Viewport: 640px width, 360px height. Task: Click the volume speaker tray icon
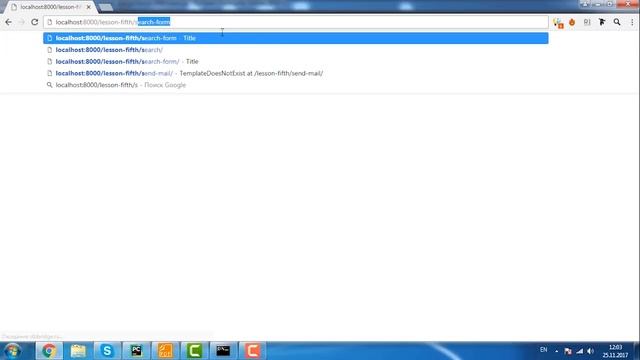click(x=591, y=351)
